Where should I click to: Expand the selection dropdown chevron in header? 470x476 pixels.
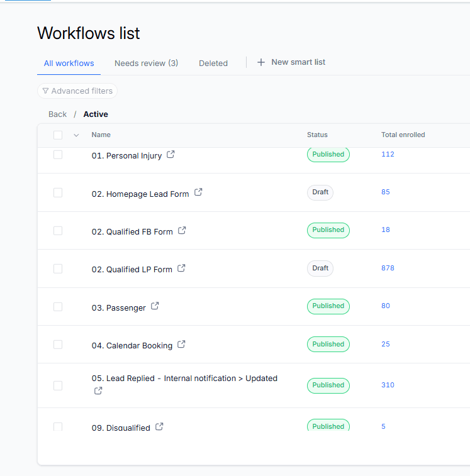click(x=76, y=135)
